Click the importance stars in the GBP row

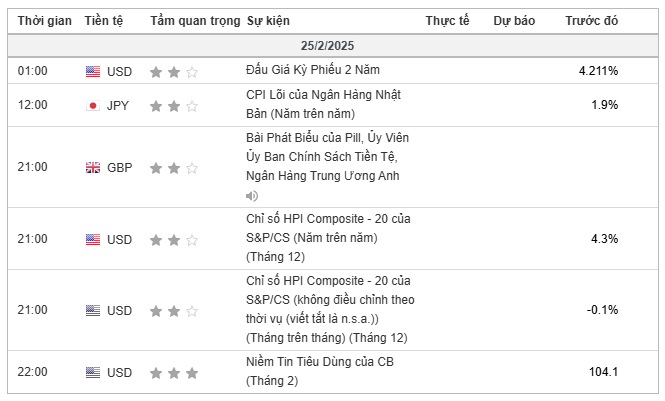pos(174,168)
